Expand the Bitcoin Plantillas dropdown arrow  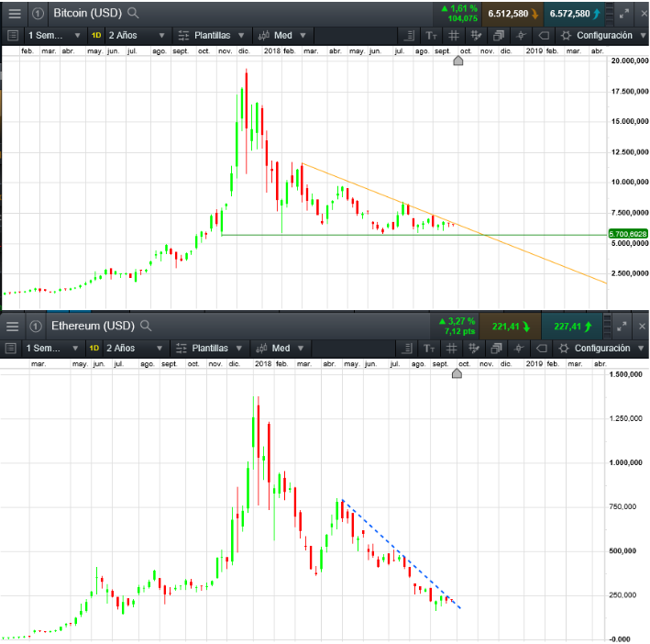tap(241, 36)
